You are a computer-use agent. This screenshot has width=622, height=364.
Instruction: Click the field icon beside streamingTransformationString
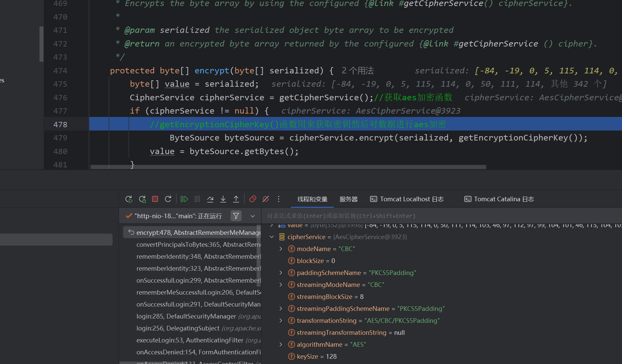[x=292, y=332]
